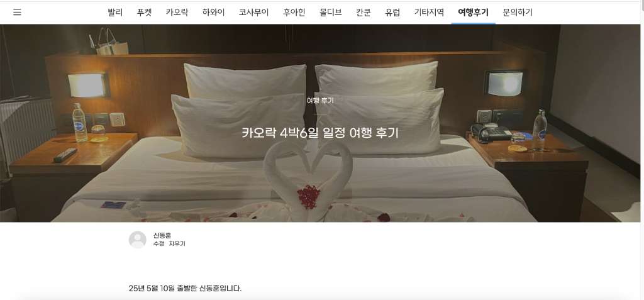Open the 문의하기 page

(518, 13)
